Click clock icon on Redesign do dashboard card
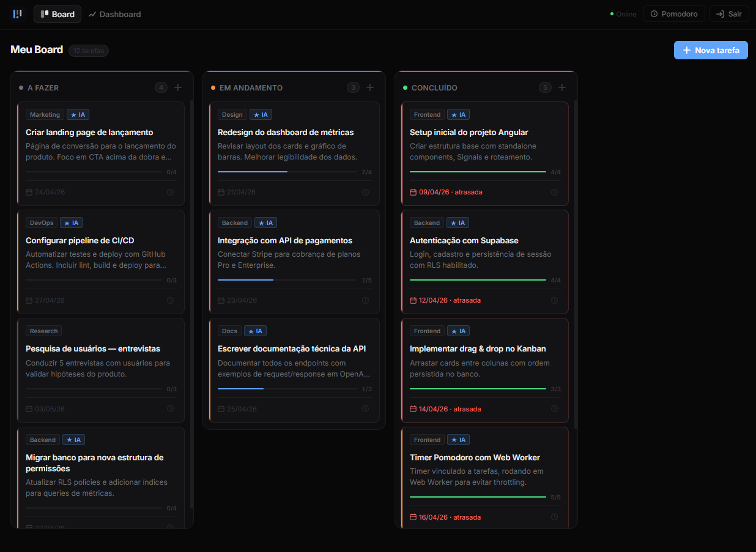756x552 pixels. [366, 192]
